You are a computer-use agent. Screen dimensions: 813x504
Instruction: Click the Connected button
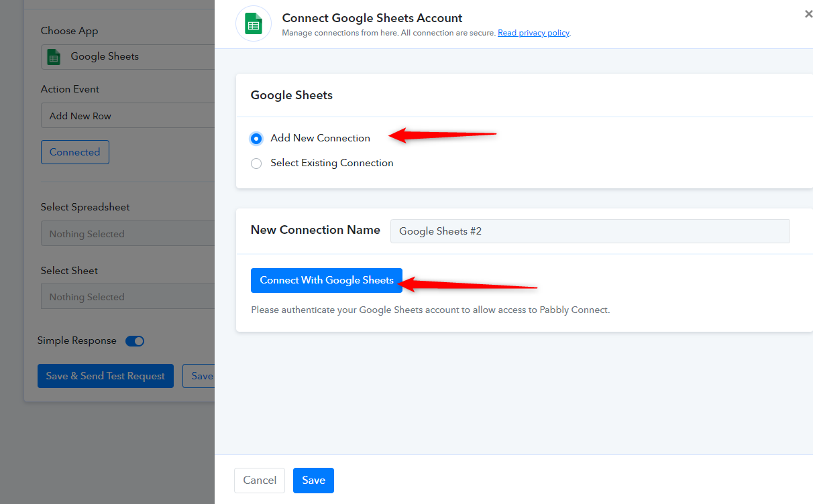pyautogui.click(x=75, y=152)
